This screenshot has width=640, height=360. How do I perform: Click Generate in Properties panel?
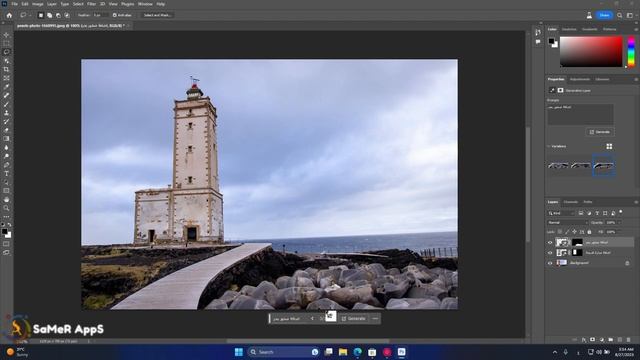click(600, 132)
